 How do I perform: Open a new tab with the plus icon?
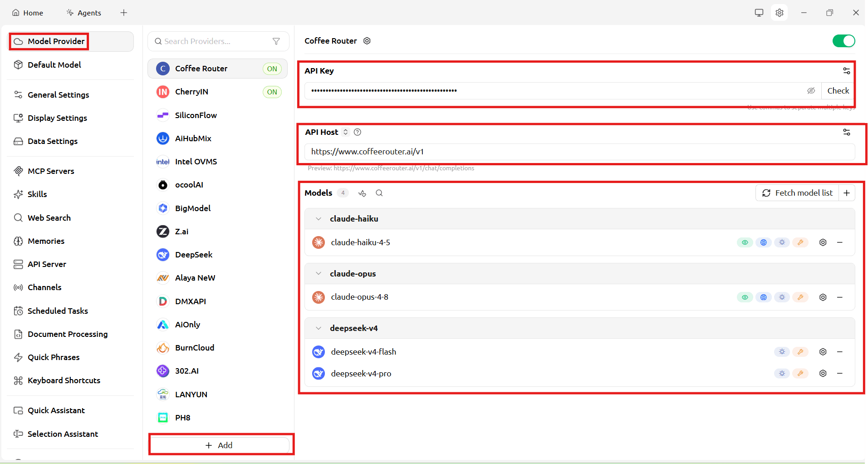tap(124, 13)
